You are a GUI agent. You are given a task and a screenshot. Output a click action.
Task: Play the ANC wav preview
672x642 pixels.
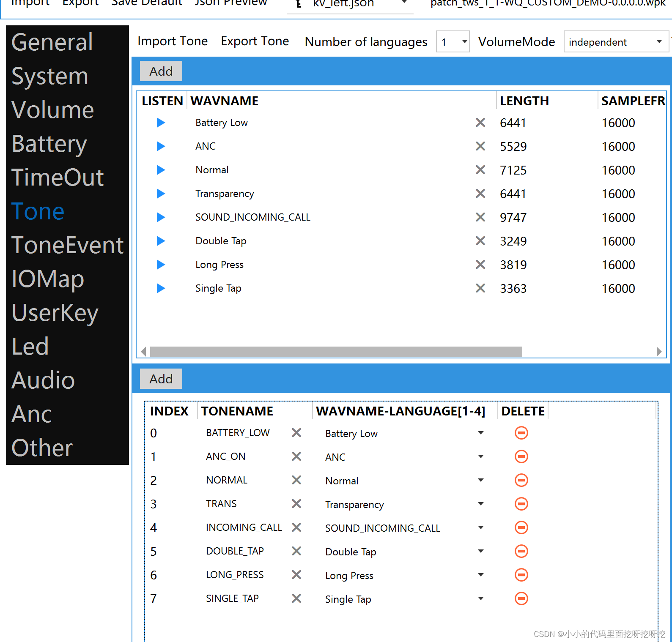[x=161, y=146]
